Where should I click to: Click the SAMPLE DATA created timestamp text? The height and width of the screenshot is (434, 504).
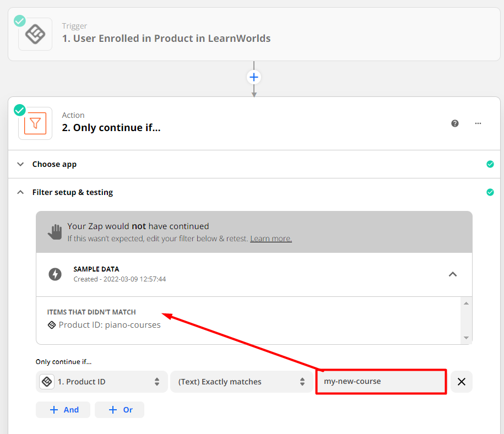tap(120, 279)
